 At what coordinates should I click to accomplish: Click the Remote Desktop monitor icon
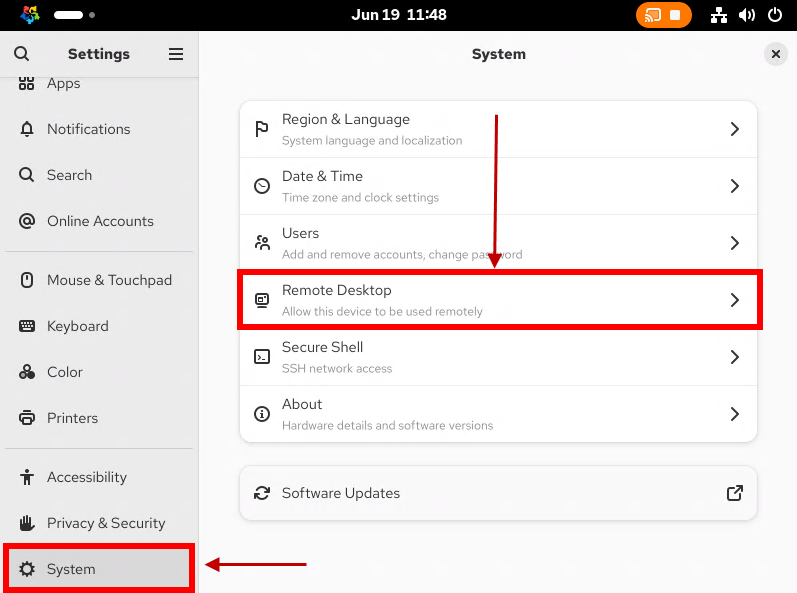click(x=262, y=300)
